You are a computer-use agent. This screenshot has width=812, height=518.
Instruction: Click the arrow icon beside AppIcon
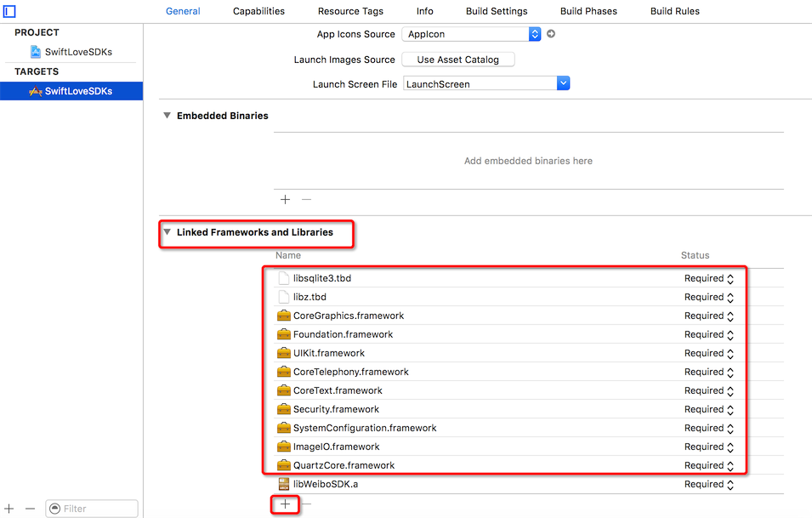(x=551, y=34)
